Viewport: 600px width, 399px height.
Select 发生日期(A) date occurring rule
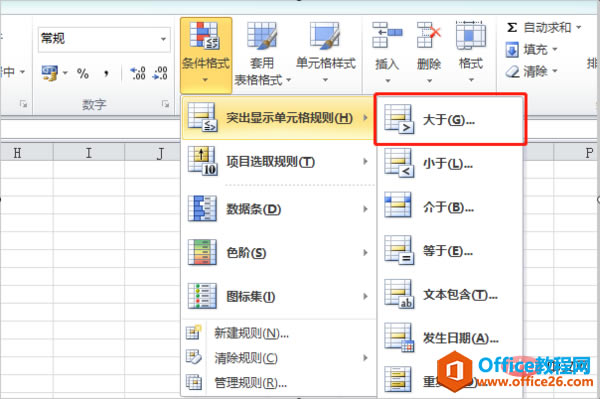[450, 338]
